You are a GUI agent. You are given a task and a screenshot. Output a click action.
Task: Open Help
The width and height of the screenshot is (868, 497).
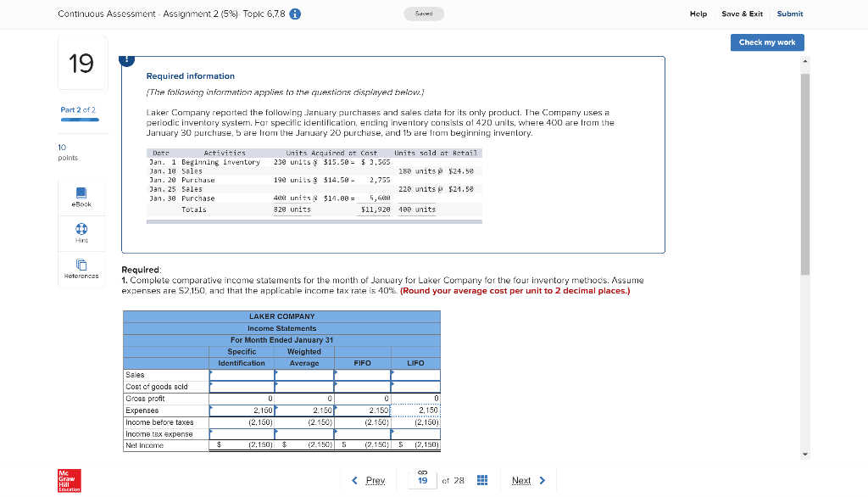point(698,14)
